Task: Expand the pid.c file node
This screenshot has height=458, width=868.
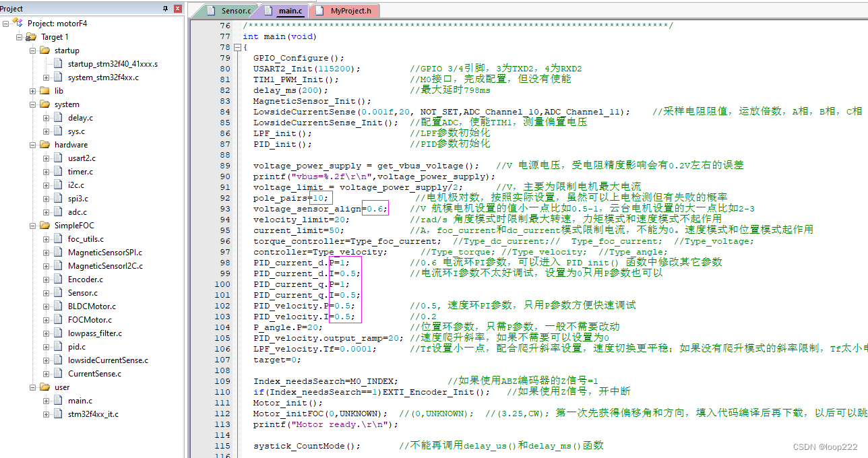Action: (x=46, y=347)
